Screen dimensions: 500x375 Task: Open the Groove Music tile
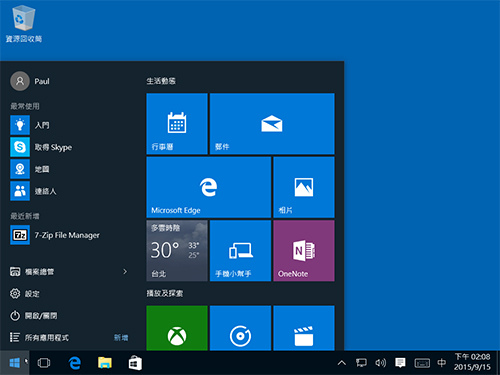click(x=240, y=328)
